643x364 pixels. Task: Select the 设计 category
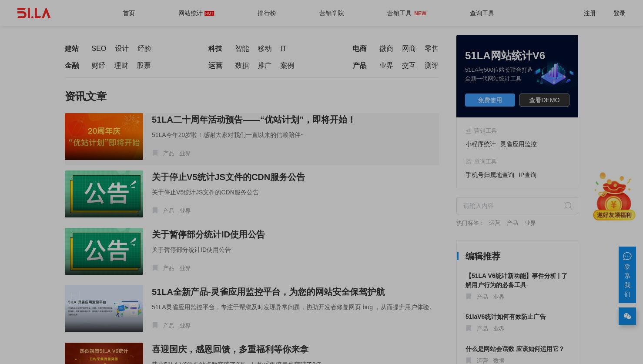click(122, 48)
